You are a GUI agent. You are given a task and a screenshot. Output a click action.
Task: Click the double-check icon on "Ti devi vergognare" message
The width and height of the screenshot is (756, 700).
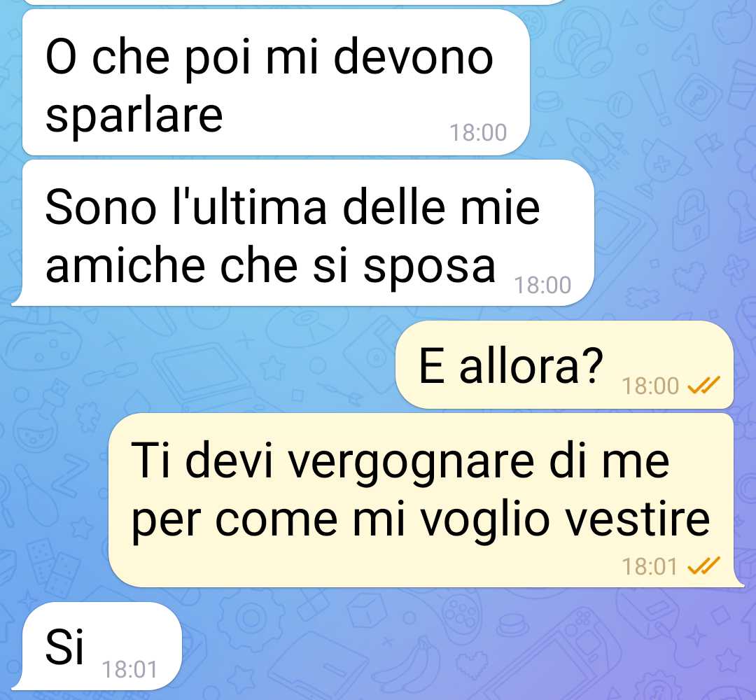pos(703,566)
